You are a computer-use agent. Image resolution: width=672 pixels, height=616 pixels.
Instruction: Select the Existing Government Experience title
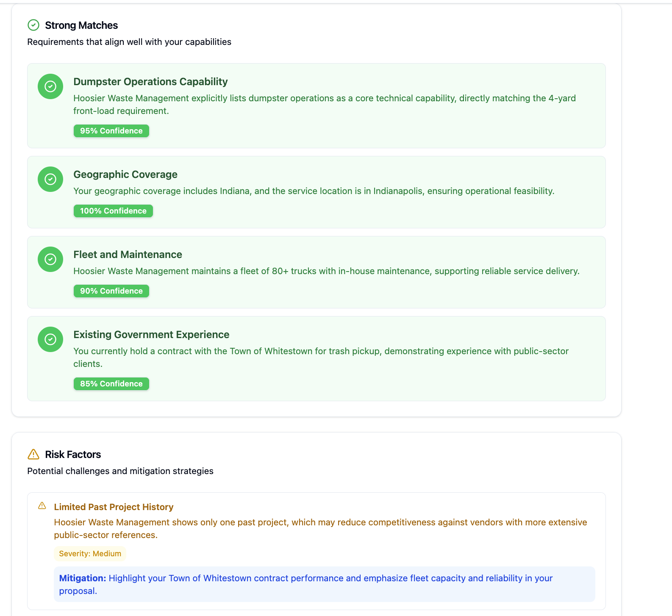pyautogui.click(x=151, y=335)
